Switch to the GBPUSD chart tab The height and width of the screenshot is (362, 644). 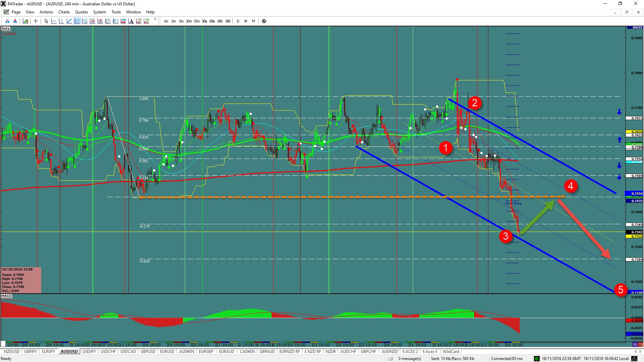pos(148,352)
